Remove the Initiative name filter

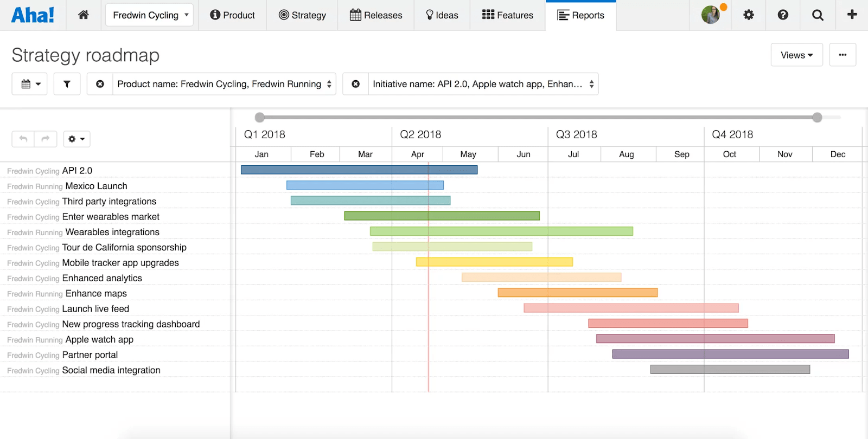pos(355,84)
